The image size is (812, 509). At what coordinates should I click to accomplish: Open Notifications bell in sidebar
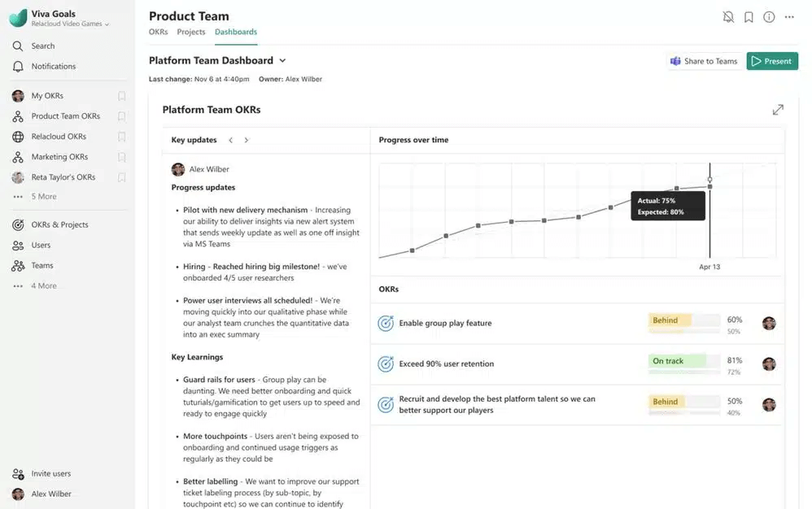tap(18, 67)
